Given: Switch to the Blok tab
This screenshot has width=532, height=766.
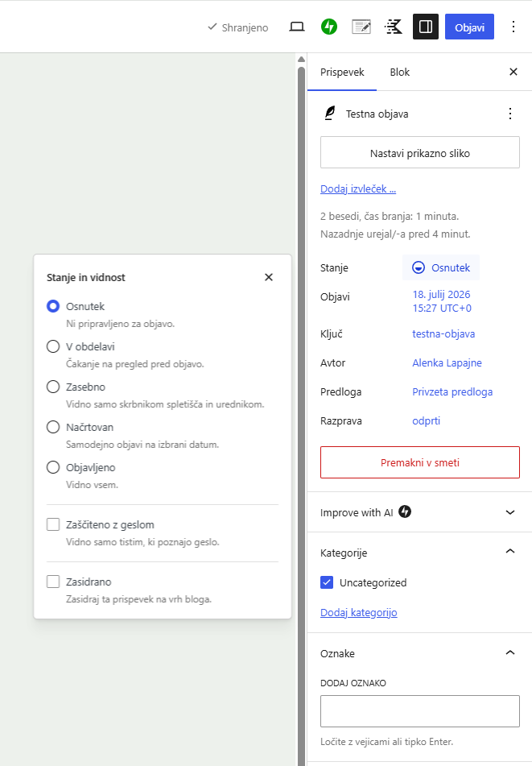Looking at the screenshot, I should click(399, 72).
